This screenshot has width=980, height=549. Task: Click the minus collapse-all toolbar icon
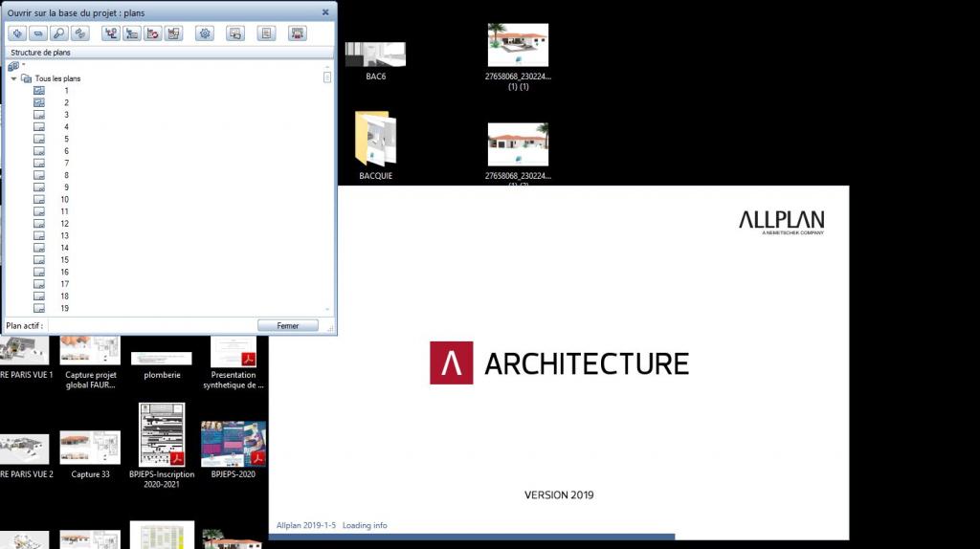pyautogui.click(x=38, y=33)
